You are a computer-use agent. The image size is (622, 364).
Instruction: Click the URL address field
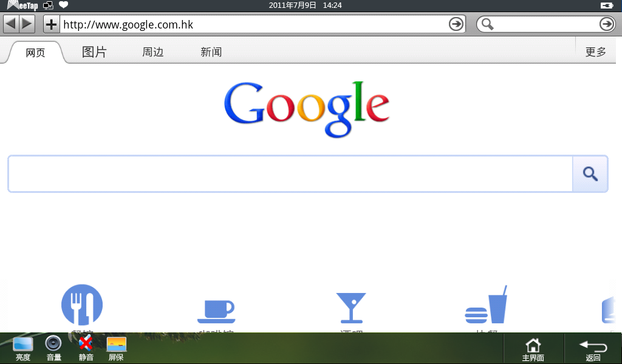tap(254, 24)
